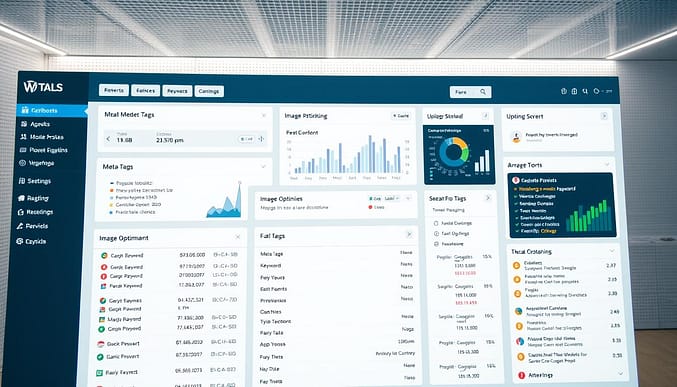Go to Mode Proles in sidebar
Screen dimensions: 677x387
[41, 137]
